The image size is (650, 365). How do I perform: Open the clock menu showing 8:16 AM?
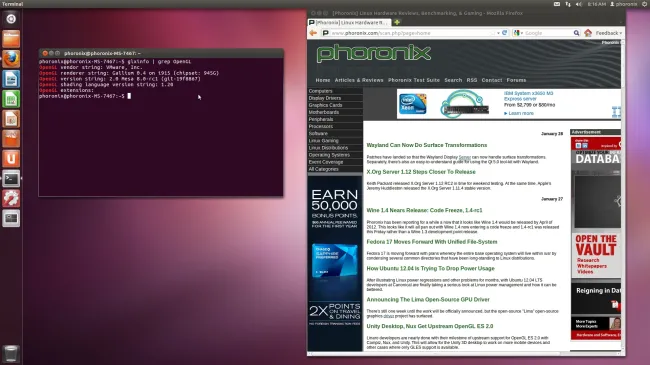pos(597,4)
